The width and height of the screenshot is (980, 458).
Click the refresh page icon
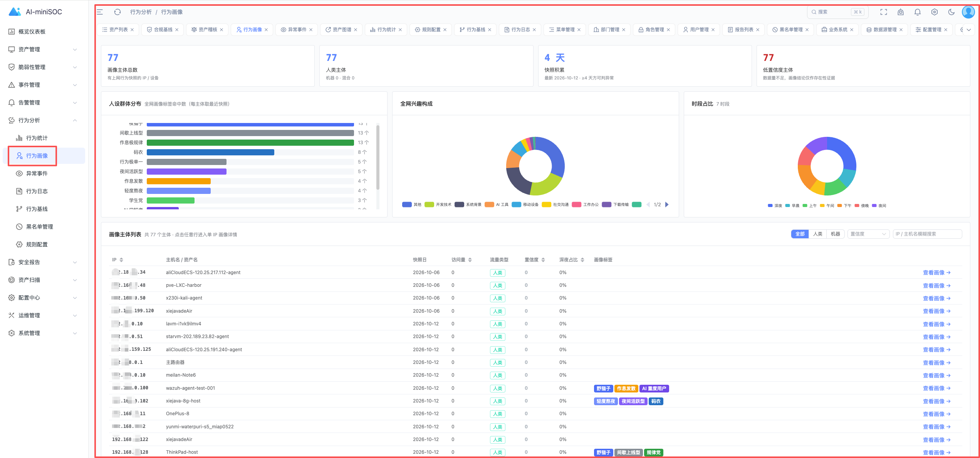pyautogui.click(x=117, y=12)
